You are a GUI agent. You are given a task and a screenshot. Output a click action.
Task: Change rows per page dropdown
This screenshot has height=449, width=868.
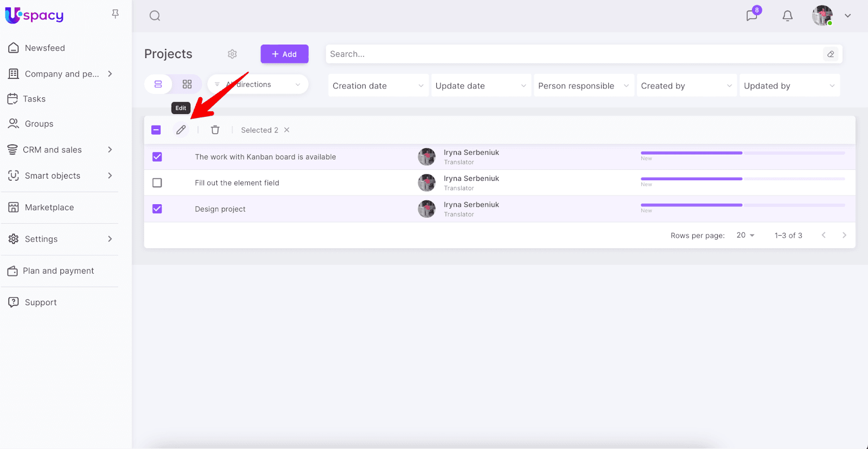[x=745, y=235]
